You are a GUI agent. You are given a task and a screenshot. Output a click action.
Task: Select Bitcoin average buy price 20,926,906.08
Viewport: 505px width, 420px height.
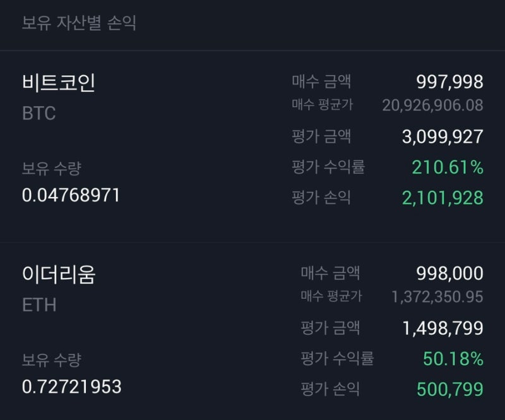(x=432, y=105)
